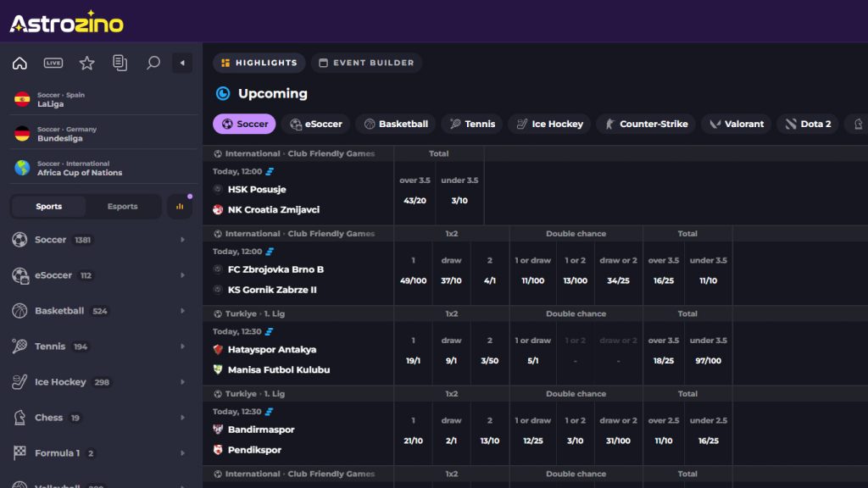
Task: Click the Upcoming clock icon
Action: pyautogui.click(x=223, y=93)
